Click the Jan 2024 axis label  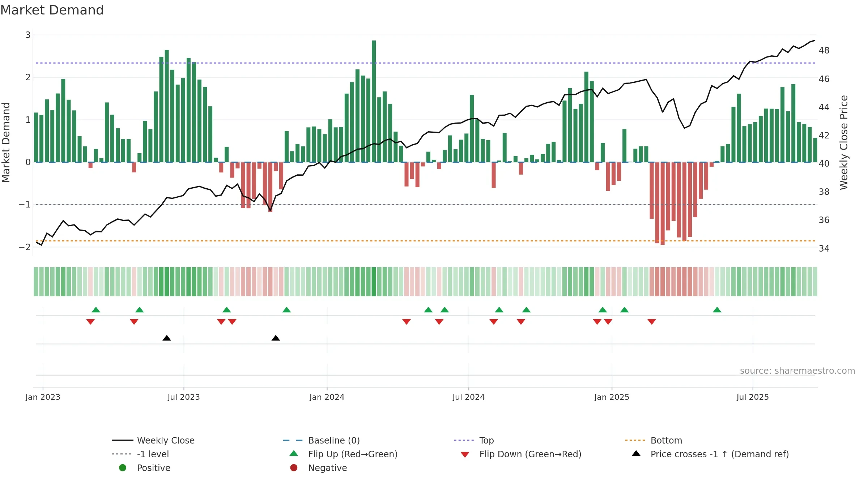327,397
